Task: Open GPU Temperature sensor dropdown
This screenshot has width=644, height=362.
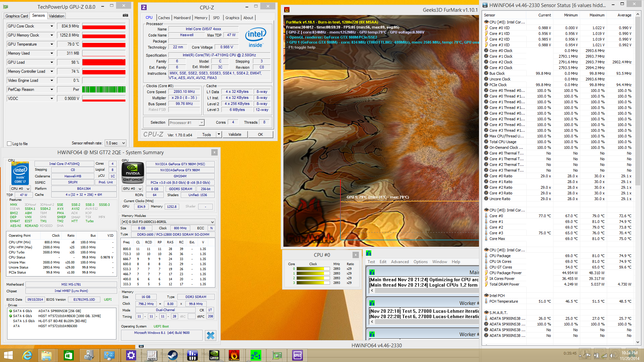Action: tap(52, 44)
